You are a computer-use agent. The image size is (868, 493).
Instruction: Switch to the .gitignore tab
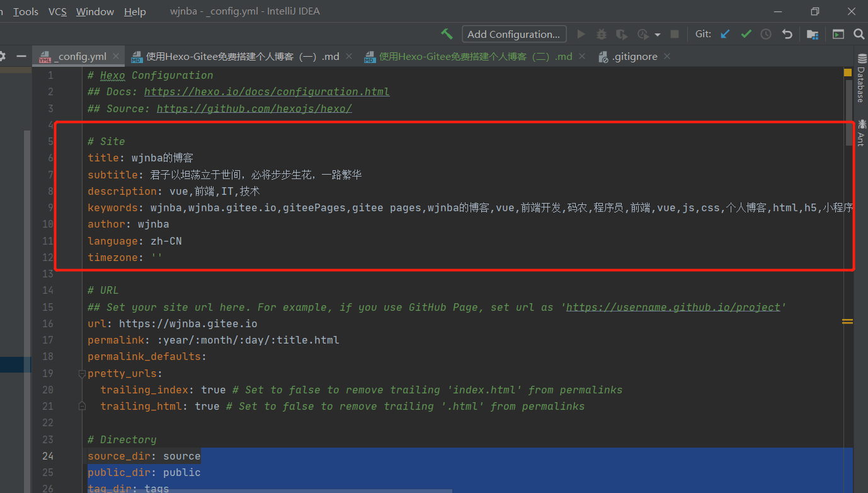pyautogui.click(x=634, y=57)
